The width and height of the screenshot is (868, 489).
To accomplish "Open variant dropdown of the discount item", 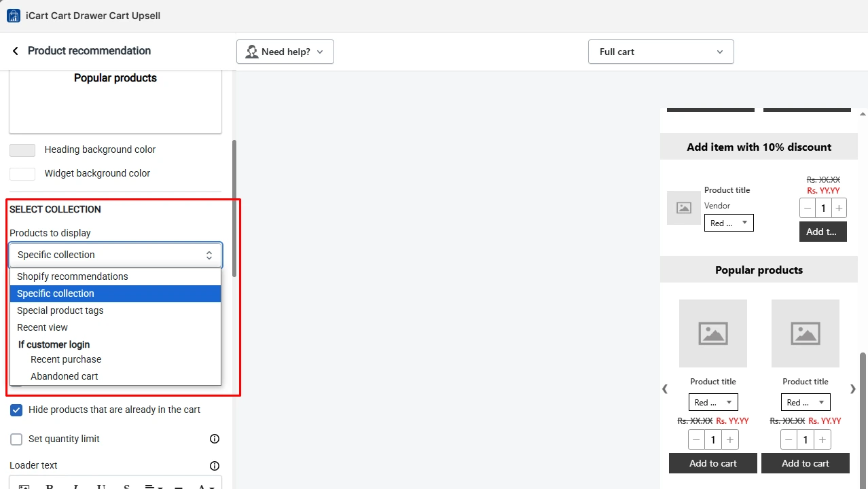I will (x=729, y=223).
